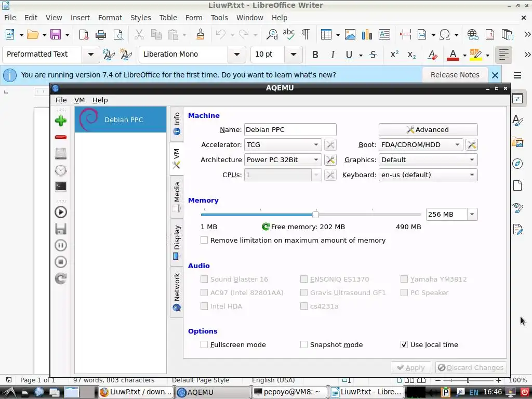532x399 pixels.
Task: Click the Bold formatting icon
Action: pos(315,55)
